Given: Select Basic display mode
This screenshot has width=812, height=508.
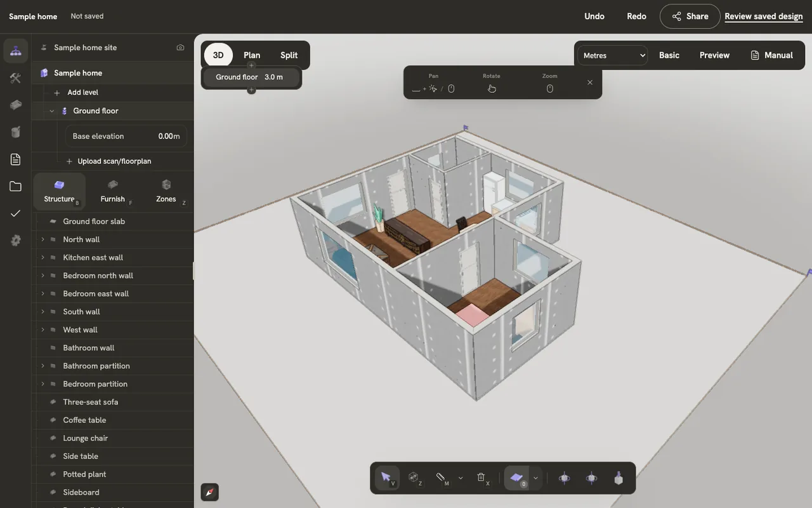Looking at the screenshot, I should pyautogui.click(x=669, y=55).
